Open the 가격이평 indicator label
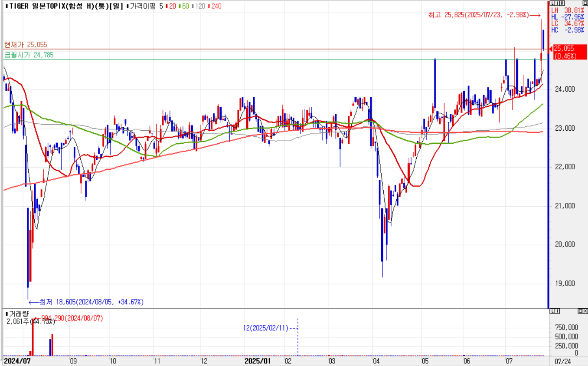 pos(143,6)
